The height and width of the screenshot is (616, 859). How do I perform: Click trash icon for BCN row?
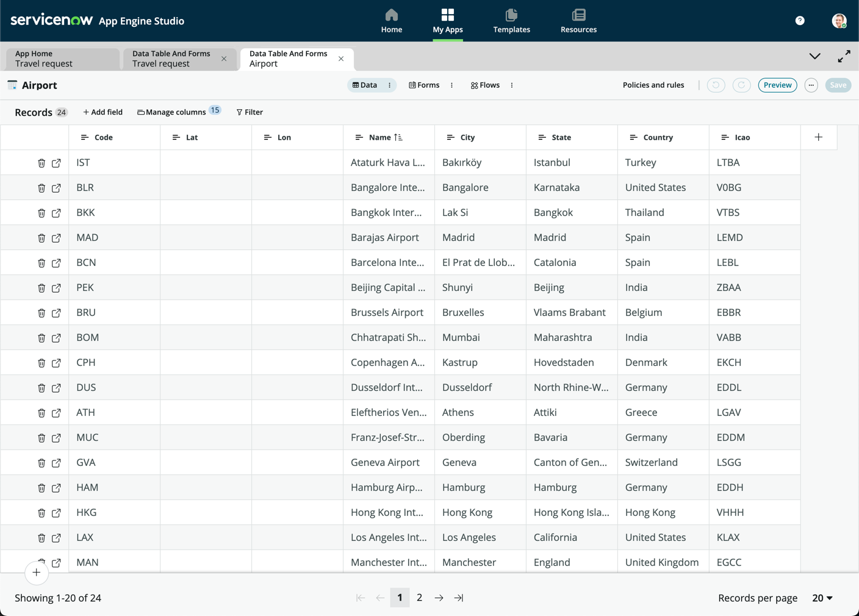tap(41, 263)
